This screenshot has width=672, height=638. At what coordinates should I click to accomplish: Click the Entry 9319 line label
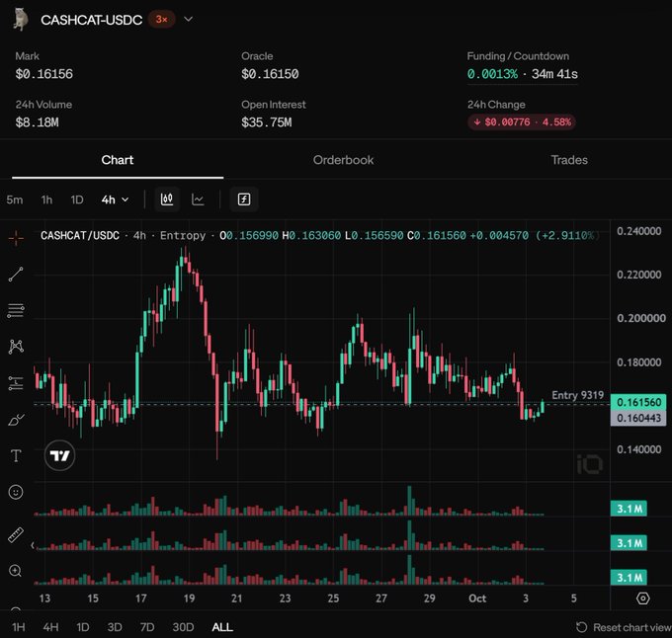pyautogui.click(x=578, y=395)
